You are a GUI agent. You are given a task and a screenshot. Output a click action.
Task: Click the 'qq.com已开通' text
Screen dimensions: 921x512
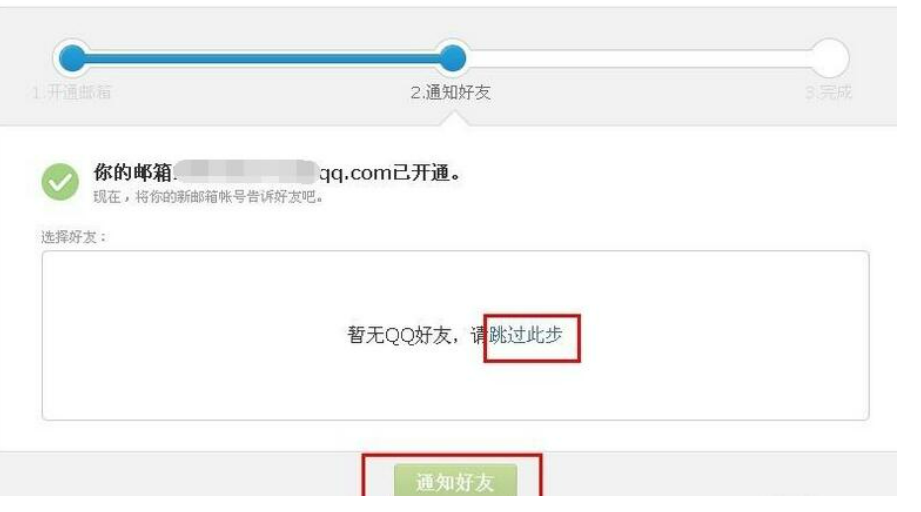coord(390,173)
